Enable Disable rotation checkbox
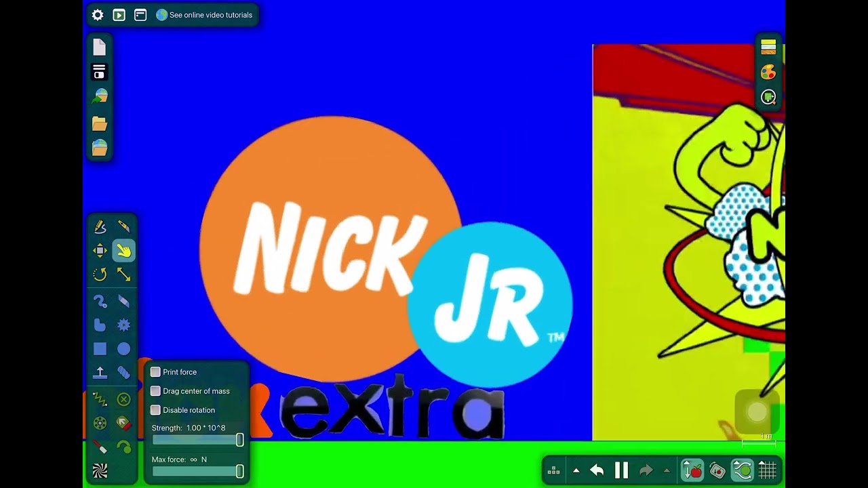 tap(155, 410)
